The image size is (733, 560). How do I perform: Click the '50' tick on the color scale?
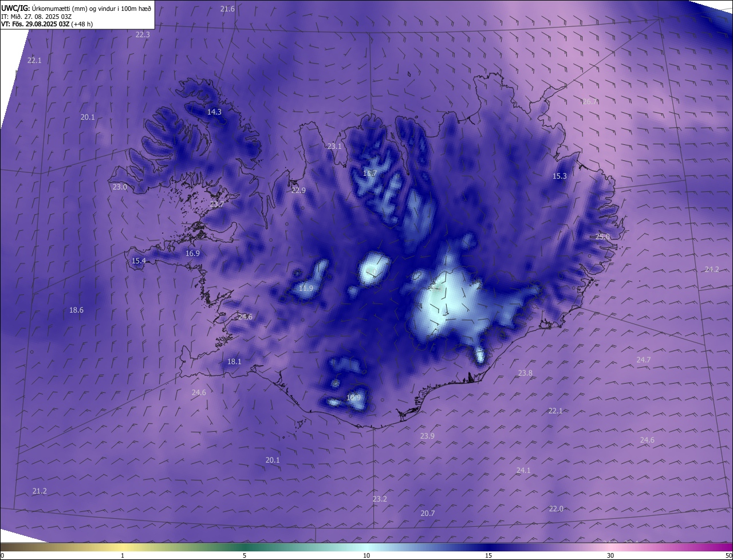coord(729,556)
